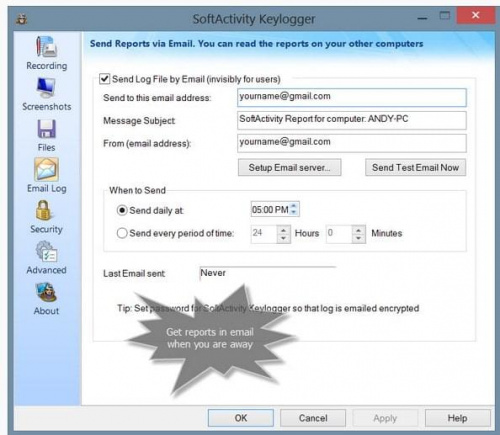Click the OK button
500x435 pixels.
pyautogui.click(x=241, y=418)
